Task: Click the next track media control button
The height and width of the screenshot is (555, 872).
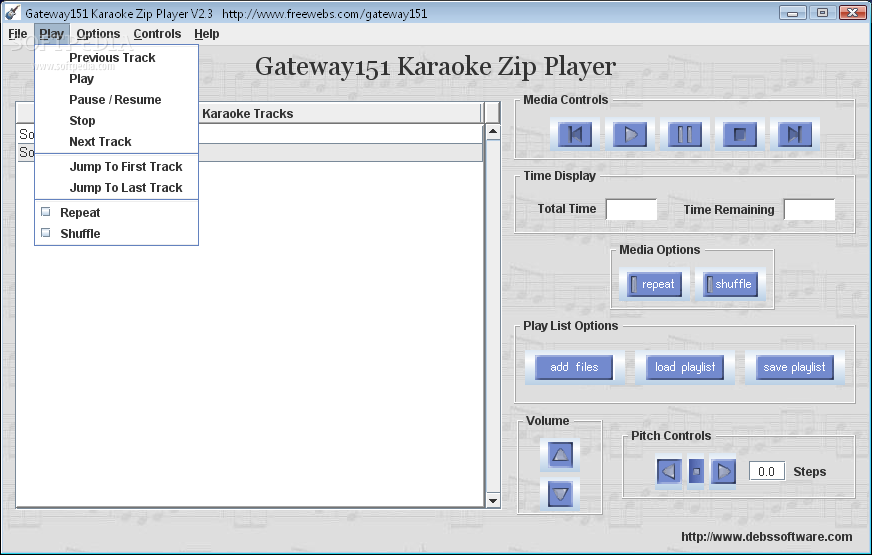Action: pos(795,135)
